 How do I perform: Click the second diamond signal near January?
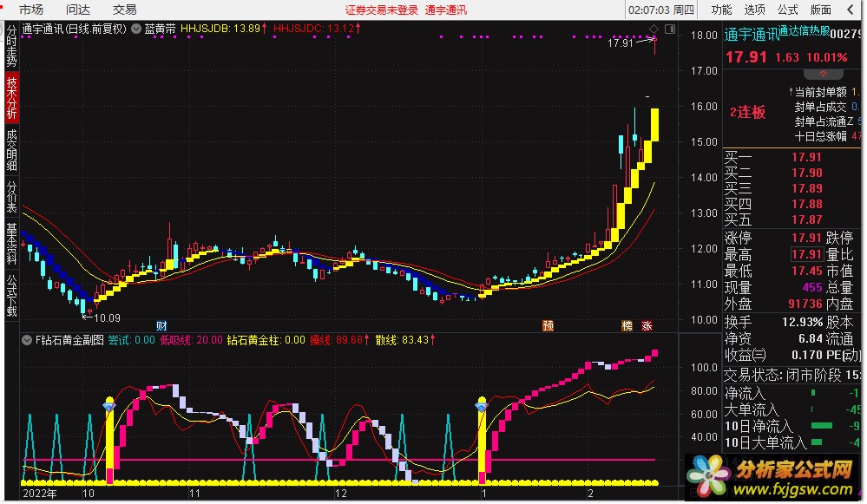coord(482,406)
